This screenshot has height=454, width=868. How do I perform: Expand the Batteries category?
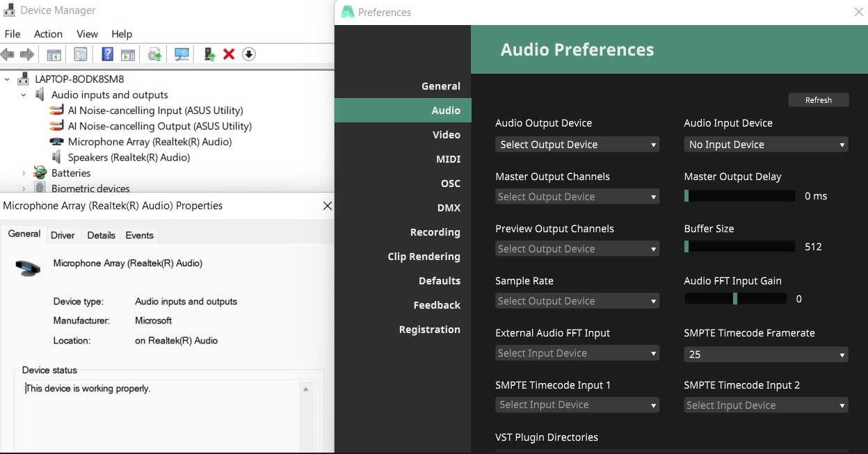24,173
